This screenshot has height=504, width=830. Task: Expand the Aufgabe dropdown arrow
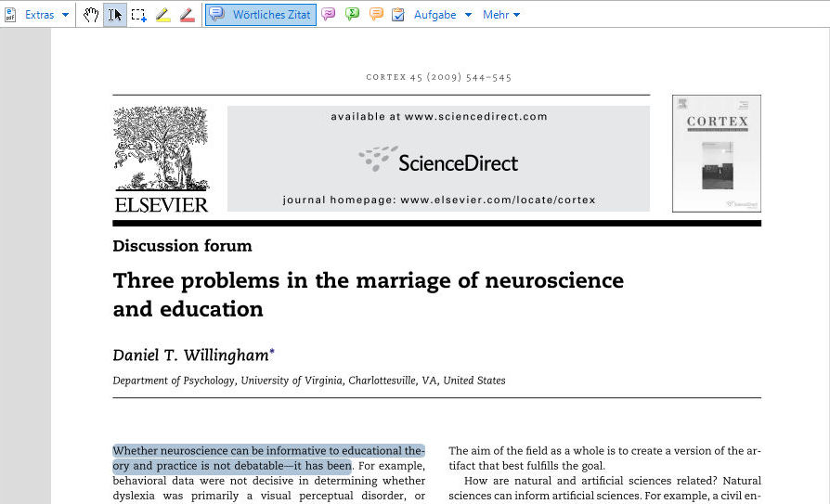[468, 15]
